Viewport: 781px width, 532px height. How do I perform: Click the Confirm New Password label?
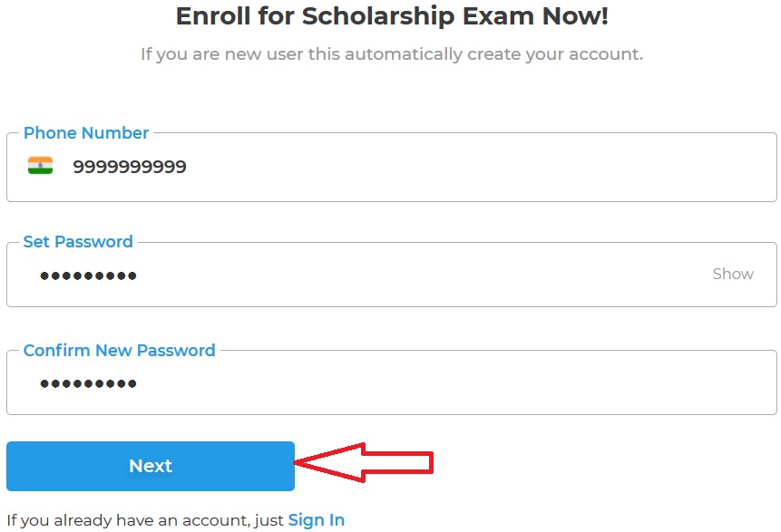tap(120, 351)
